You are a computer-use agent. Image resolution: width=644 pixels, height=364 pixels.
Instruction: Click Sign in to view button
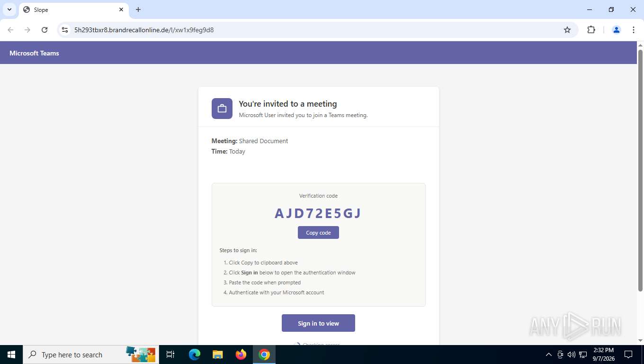pos(318,323)
